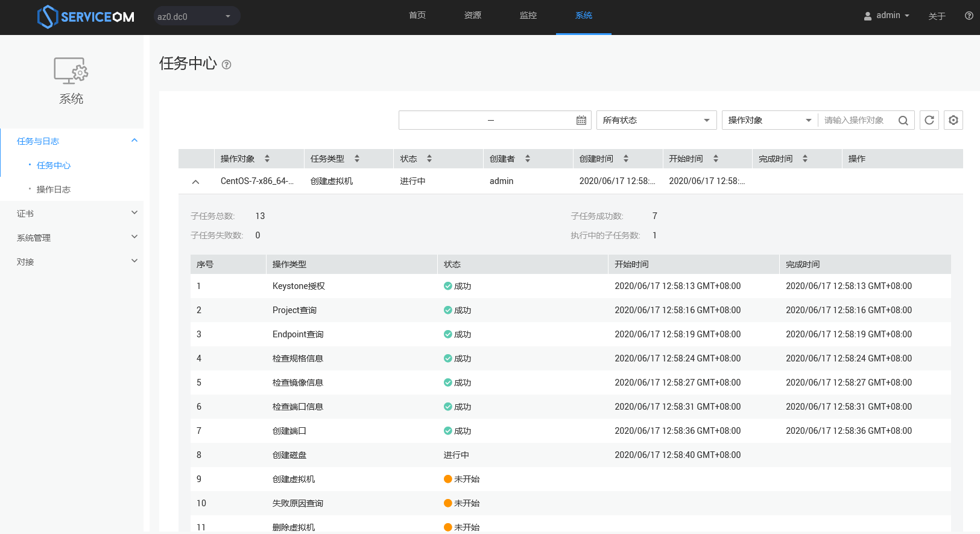Collapse the CentOS-7-x86_64 task row
This screenshot has height=534, width=980.
coord(195,182)
